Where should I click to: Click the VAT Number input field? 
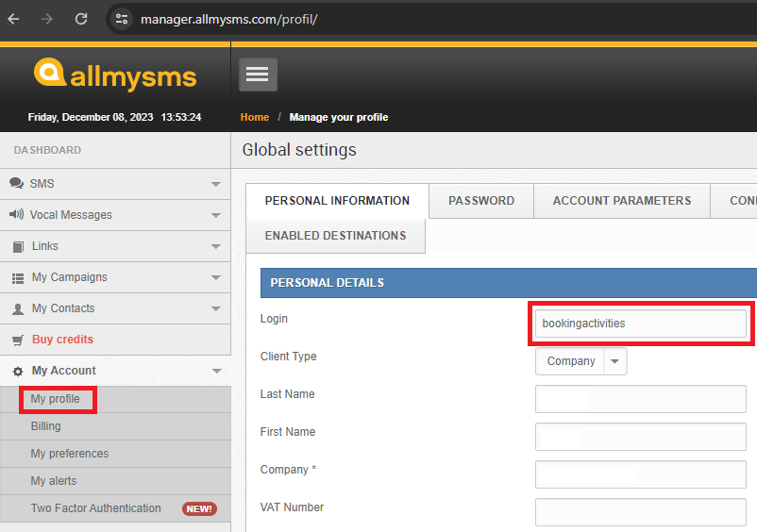pyautogui.click(x=641, y=512)
